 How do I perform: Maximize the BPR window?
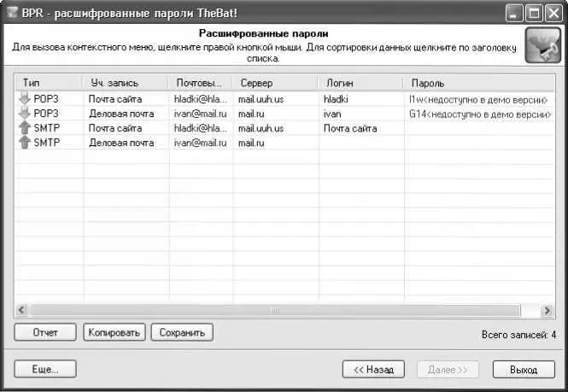tap(534, 14)
